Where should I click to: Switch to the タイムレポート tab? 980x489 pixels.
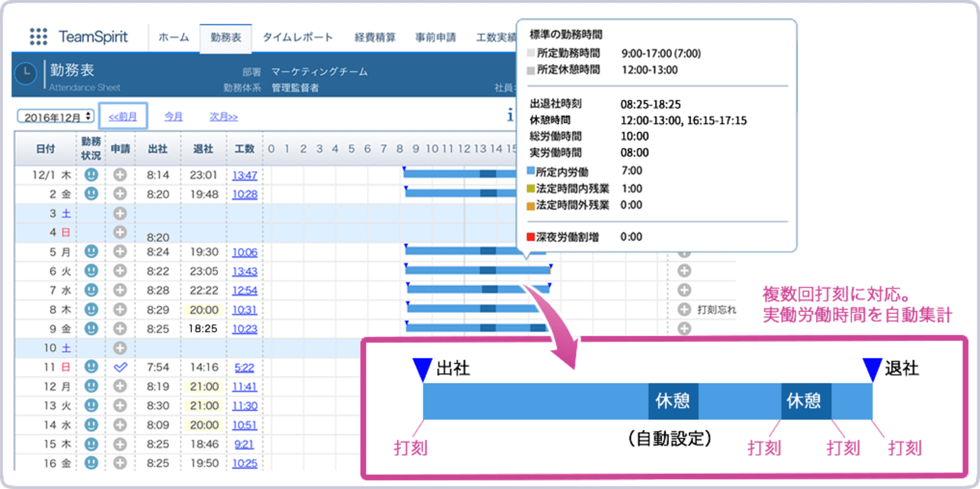[297, 37]
